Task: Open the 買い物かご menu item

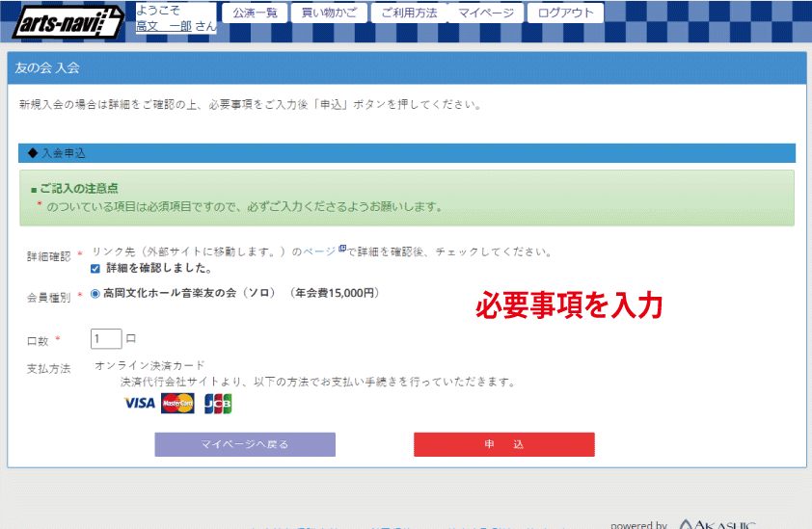Action: click(330, 13)
